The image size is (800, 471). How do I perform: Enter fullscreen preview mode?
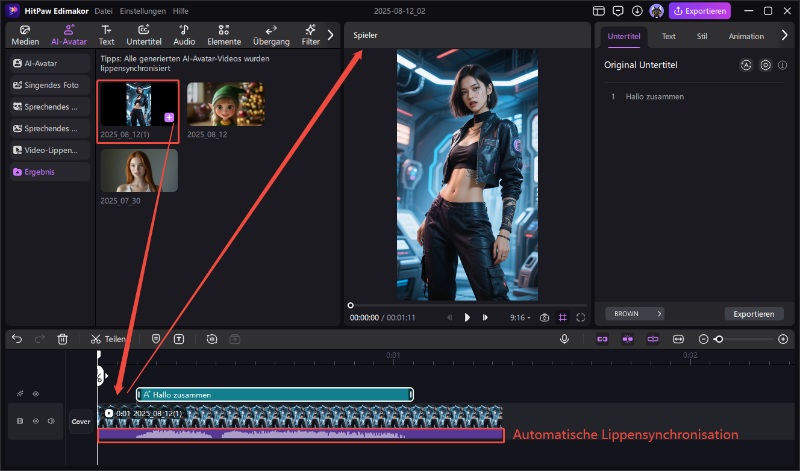(x=581, y=317)
